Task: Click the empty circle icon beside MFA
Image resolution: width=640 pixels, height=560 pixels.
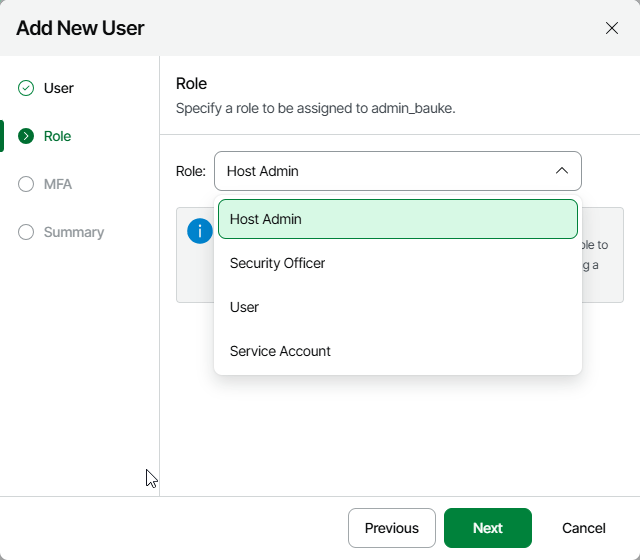Action: (26, 184)
